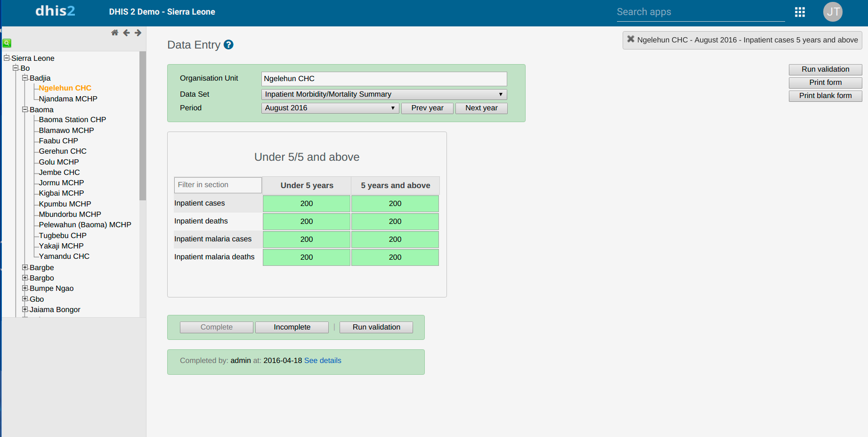Click the right arrow above the tree
This screenshot has width=868, height=437.
[138, 33]
